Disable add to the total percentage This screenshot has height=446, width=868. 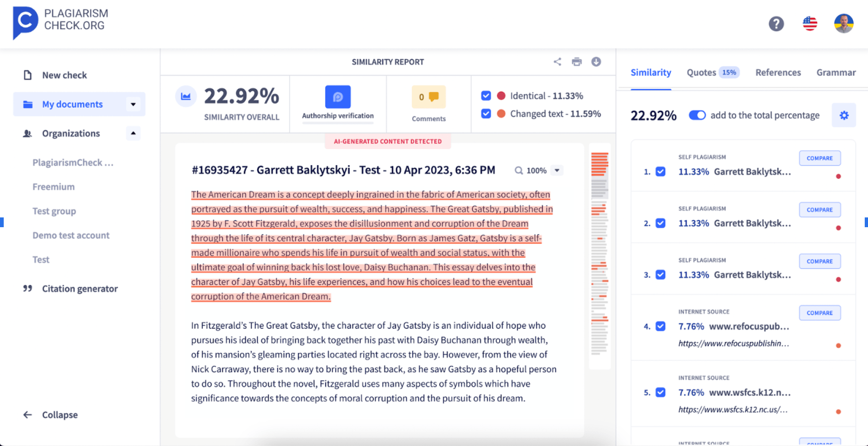(697, 115)
